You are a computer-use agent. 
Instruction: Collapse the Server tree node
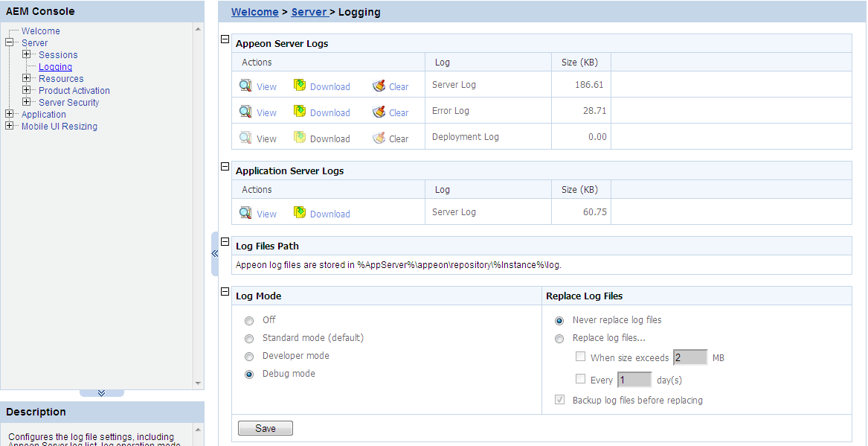9,42
